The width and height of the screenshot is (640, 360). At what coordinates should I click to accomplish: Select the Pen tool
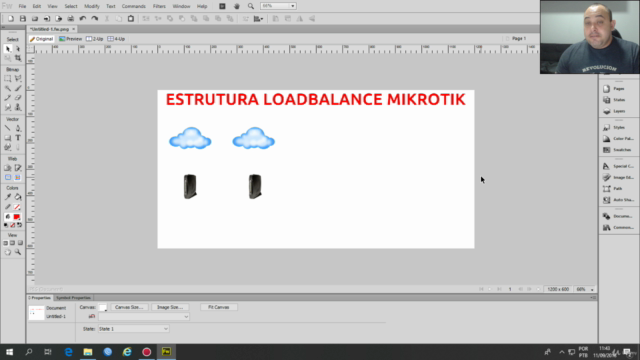tap(18, 128)
